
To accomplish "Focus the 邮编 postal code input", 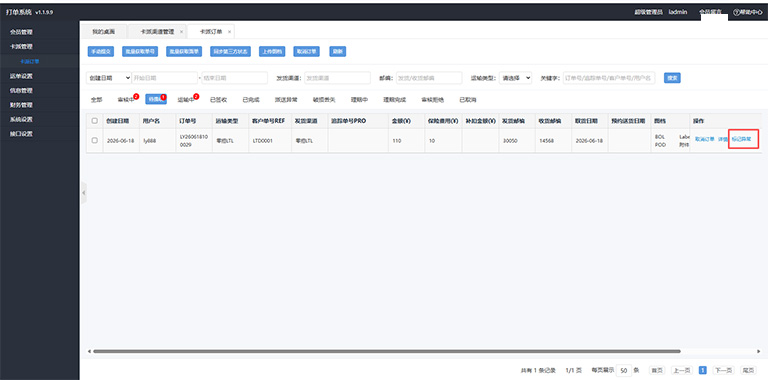I will tap(429, 78).
